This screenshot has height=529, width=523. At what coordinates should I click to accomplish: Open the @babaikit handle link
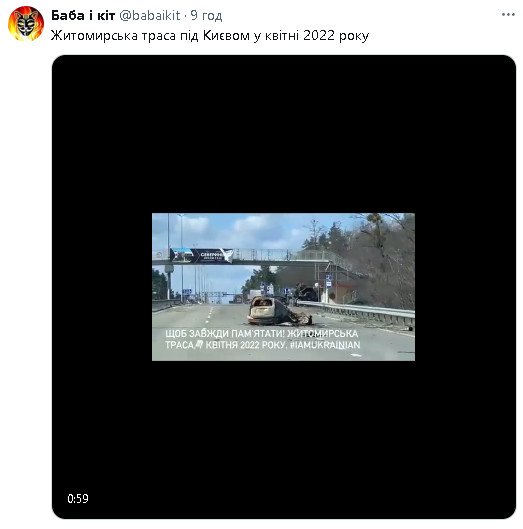pyautogui.click(x=150, y=16)
